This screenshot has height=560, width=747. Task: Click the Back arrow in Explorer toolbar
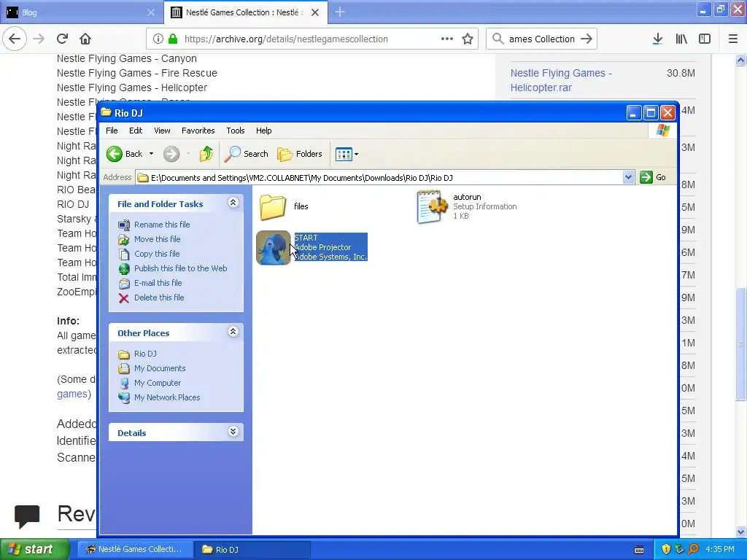[124, 154]
